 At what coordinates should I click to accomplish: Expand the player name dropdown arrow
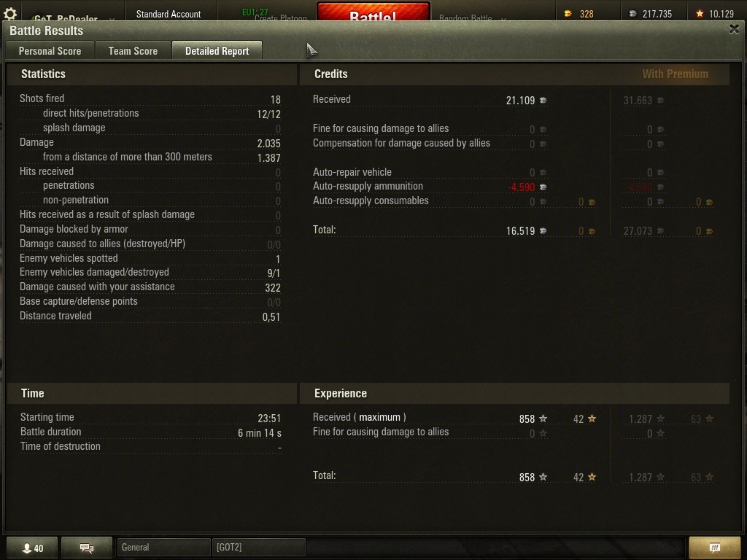click(x=112, y=19)
